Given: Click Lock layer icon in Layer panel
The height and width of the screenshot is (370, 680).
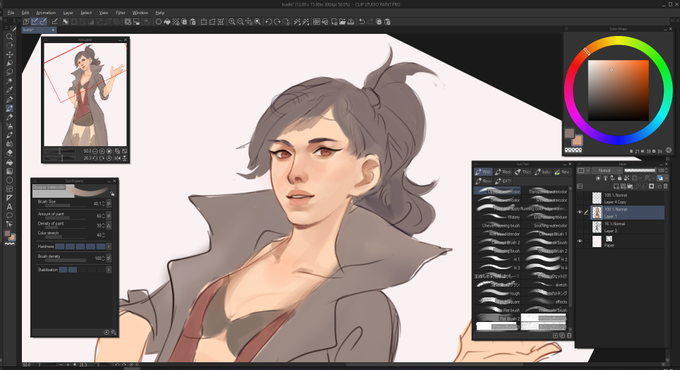Looking at the screenshot, I should (619, 178).
